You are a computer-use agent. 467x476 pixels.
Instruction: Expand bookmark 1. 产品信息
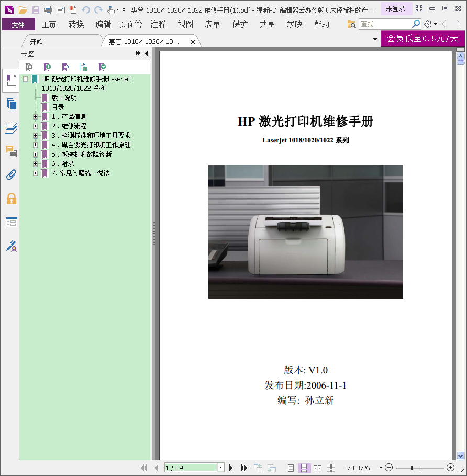pyautogui.click(x=35, y=117)
